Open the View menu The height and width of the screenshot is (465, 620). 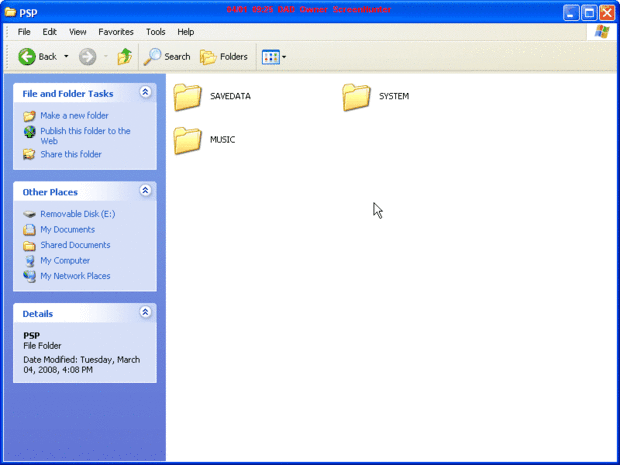tap(78, 32)
